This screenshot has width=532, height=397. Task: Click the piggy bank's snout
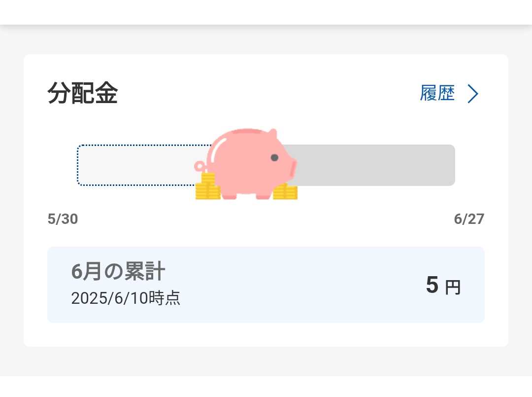(292, 168)
